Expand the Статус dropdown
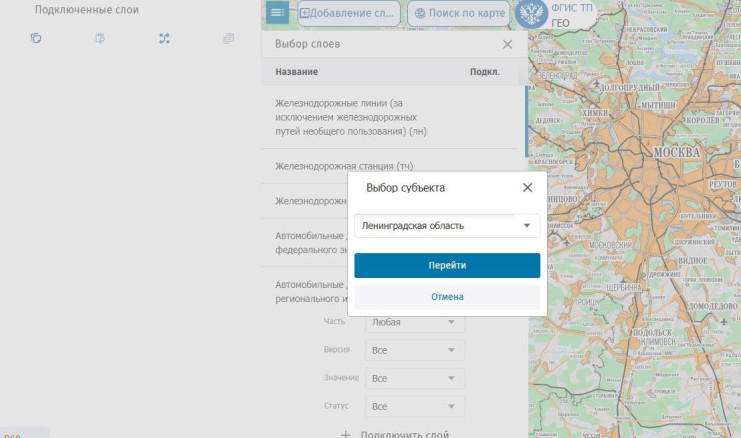Screen dimensions: 741x438 pos(415,407)
